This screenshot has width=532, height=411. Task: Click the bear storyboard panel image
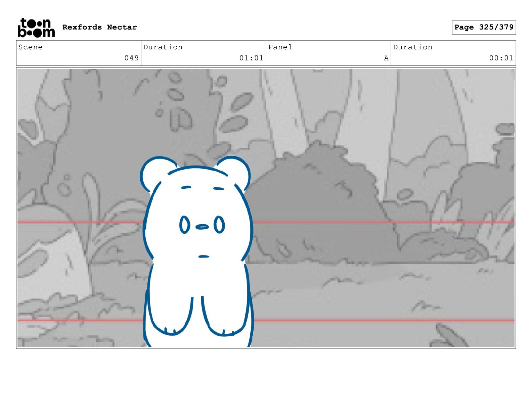[x=266, y=208]
